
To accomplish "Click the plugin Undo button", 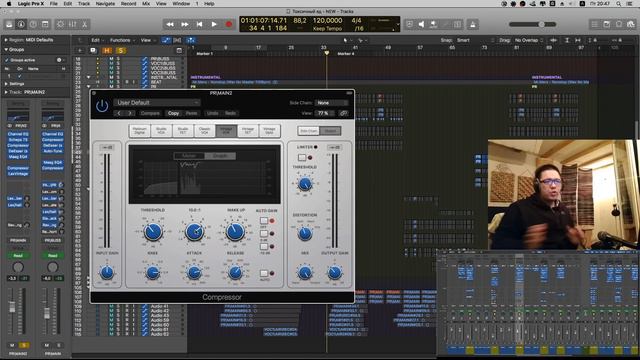I will (x=212, y=113).
